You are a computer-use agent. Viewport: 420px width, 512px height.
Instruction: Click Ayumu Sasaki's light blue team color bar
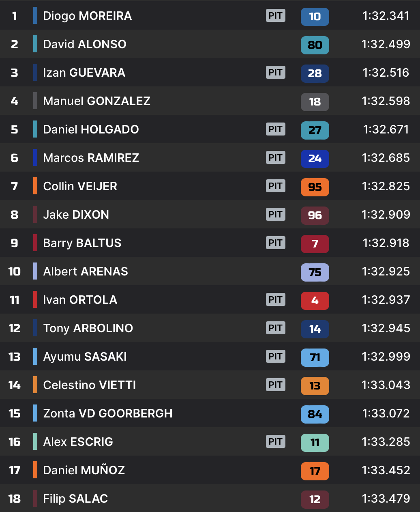(x=35, y=356)
